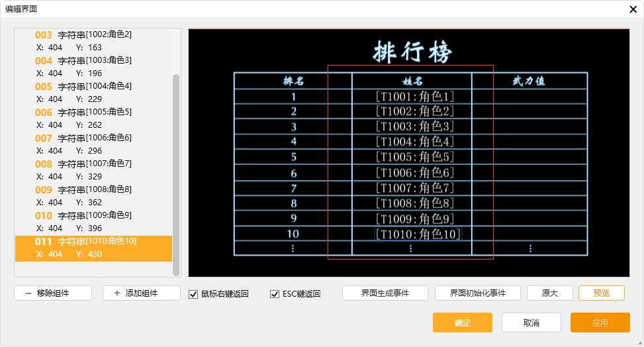Click the 移除组件 remove component button
Screen dimensions: 644x347
(53, 293)
